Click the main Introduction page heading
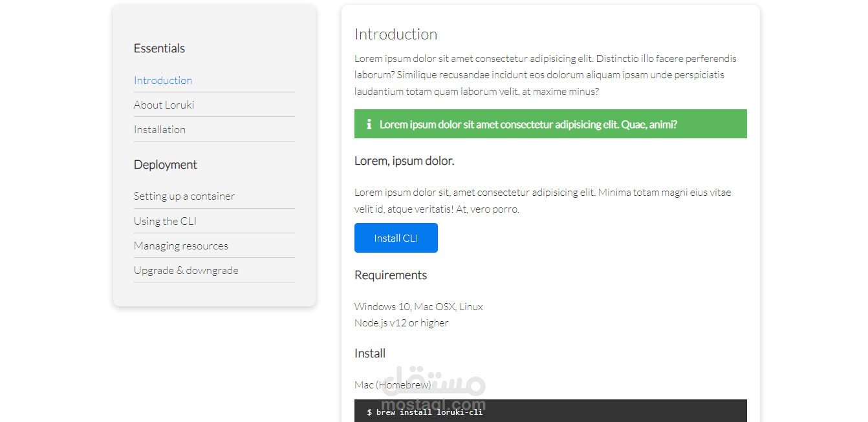The height and width of the screenshot is (422, 868). (x=396, y=34)
